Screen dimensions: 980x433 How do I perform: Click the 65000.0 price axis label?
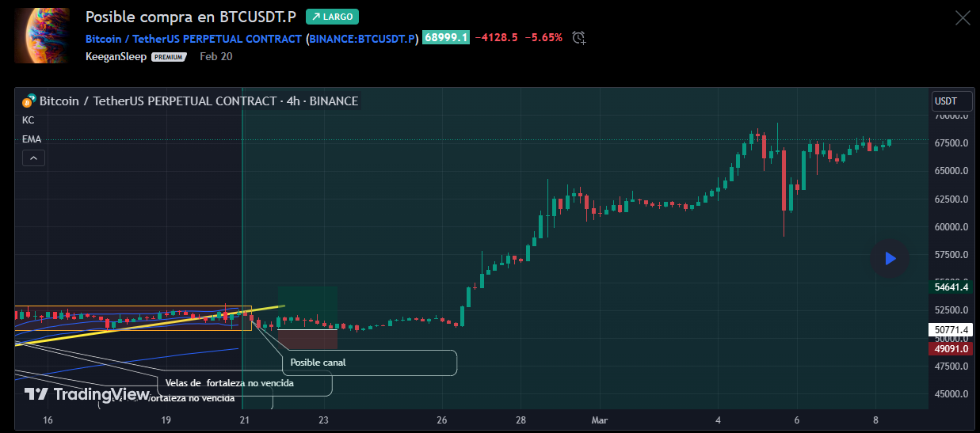coord(951,171)
